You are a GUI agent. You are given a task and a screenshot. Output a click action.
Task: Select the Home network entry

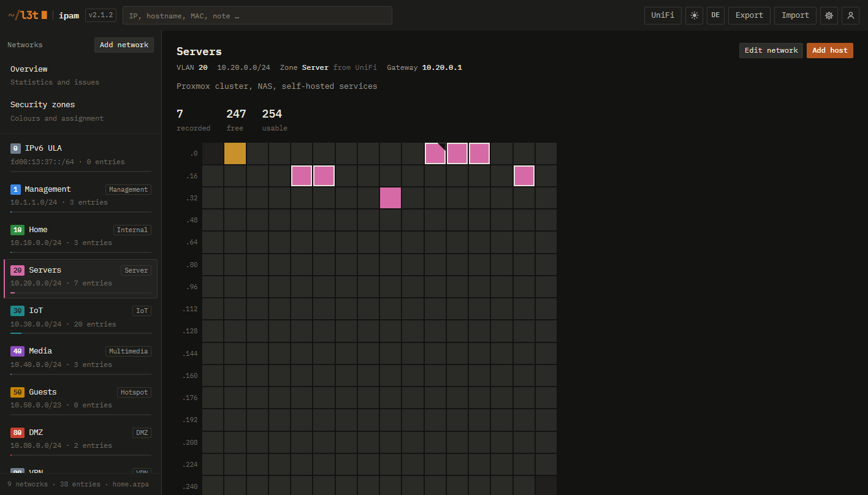click(x=80, y=237)
